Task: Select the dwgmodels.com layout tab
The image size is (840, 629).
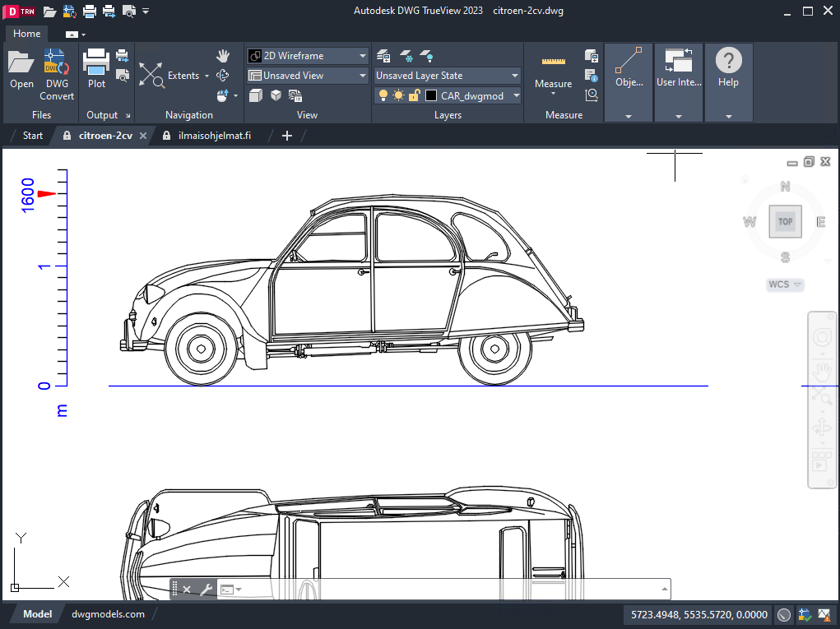Action: 109,614
